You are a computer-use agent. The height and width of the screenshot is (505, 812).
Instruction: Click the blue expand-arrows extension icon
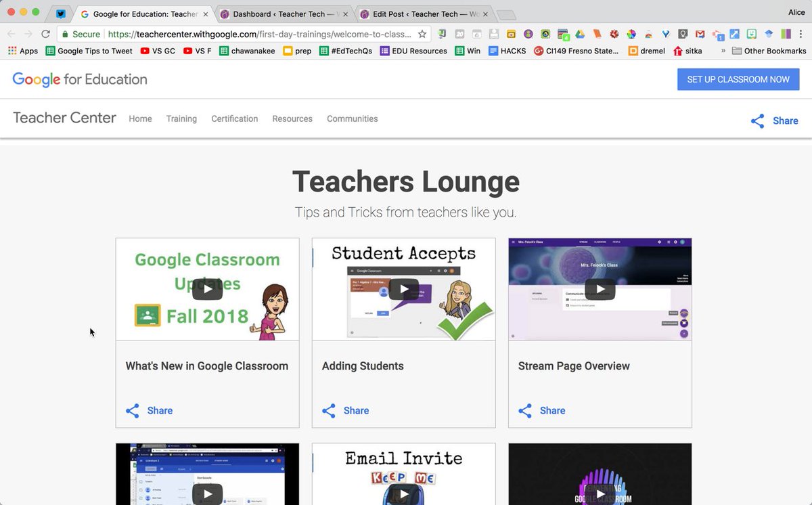734,34
